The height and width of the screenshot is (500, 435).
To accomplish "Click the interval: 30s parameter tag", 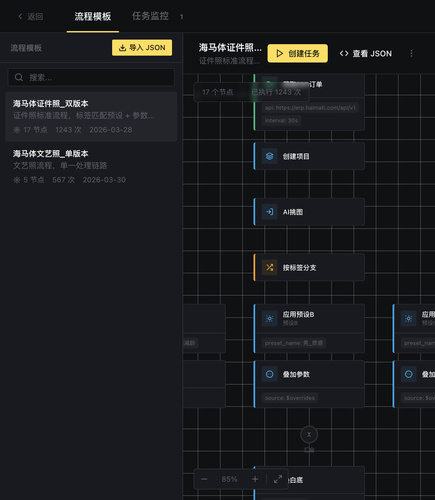I will 281,120.
